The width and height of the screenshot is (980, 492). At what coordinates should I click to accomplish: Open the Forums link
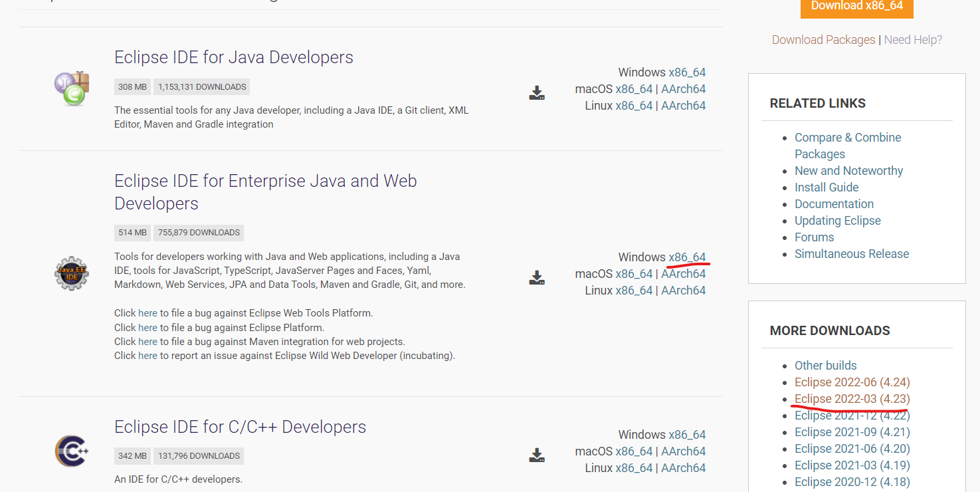click(x=814, y=237)
